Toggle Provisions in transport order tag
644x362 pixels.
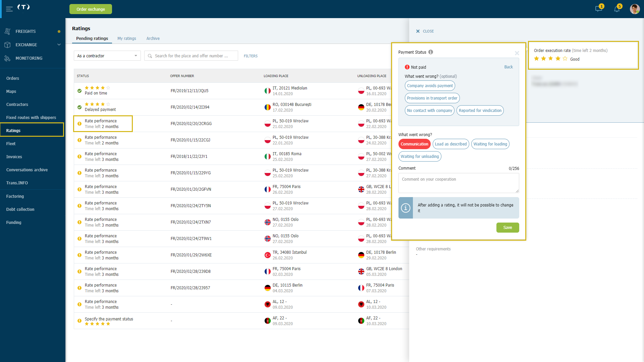pos(432,98)
